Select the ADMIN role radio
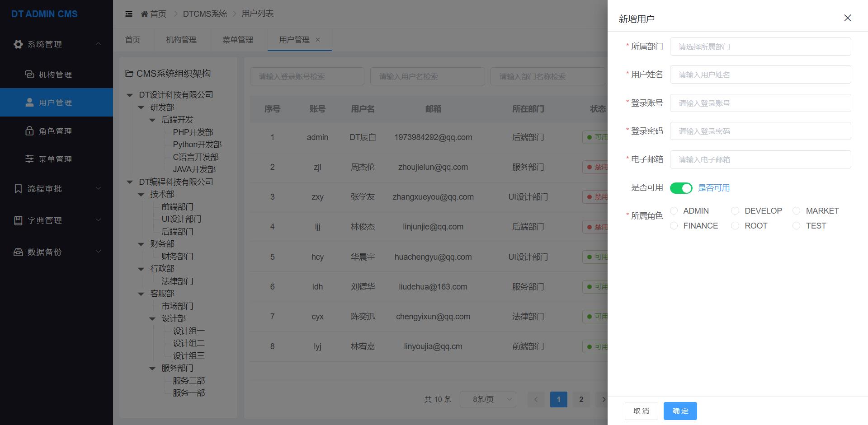The image size is (868, 425). [674, 211]
